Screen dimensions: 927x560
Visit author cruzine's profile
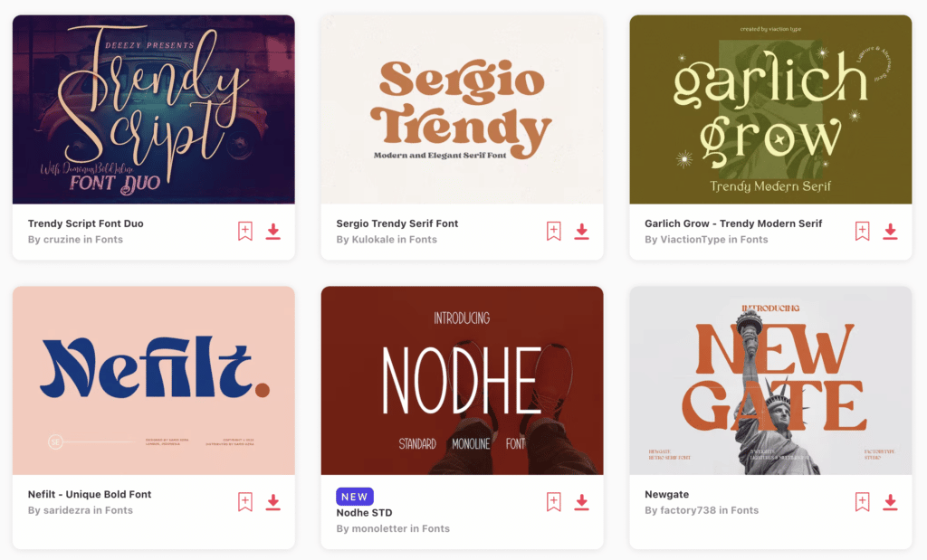pos(62,239)
